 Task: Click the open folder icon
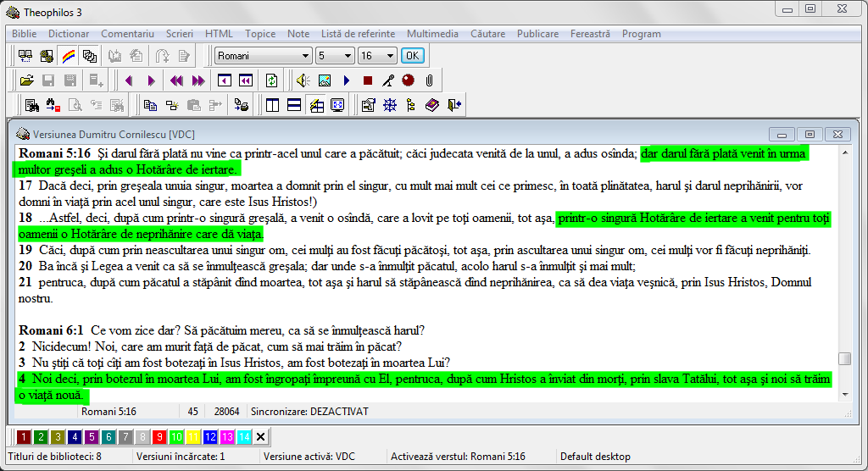pyautogui.click(x=26, y=80)
